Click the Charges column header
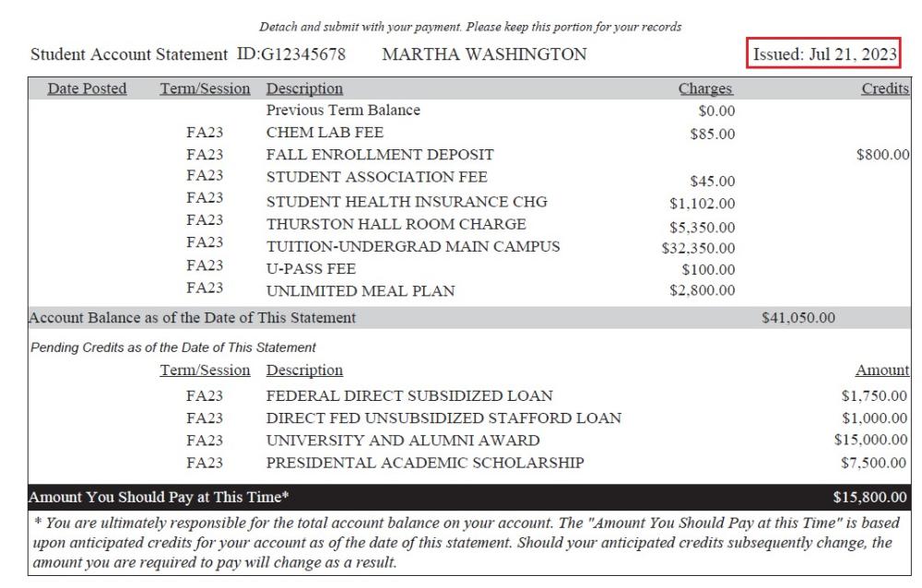This screenshot has height=588, width=922. tap(705, 89)
